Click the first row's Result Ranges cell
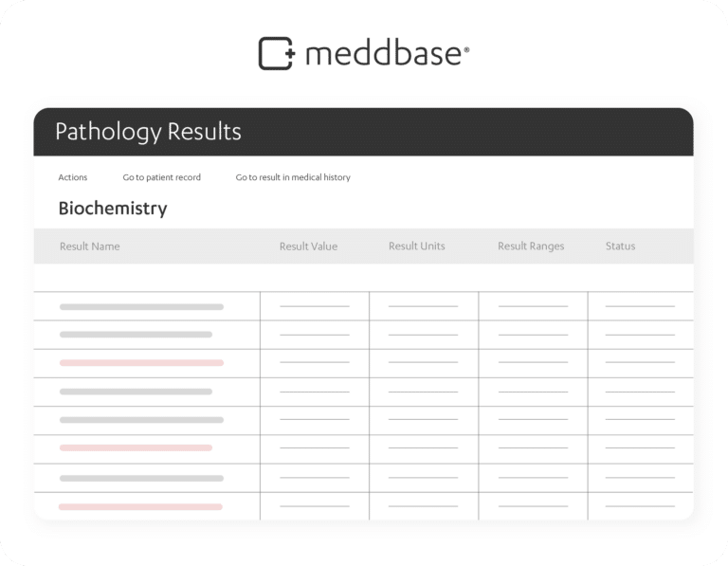This screenshot has width=728, height=566. (533, 306)
